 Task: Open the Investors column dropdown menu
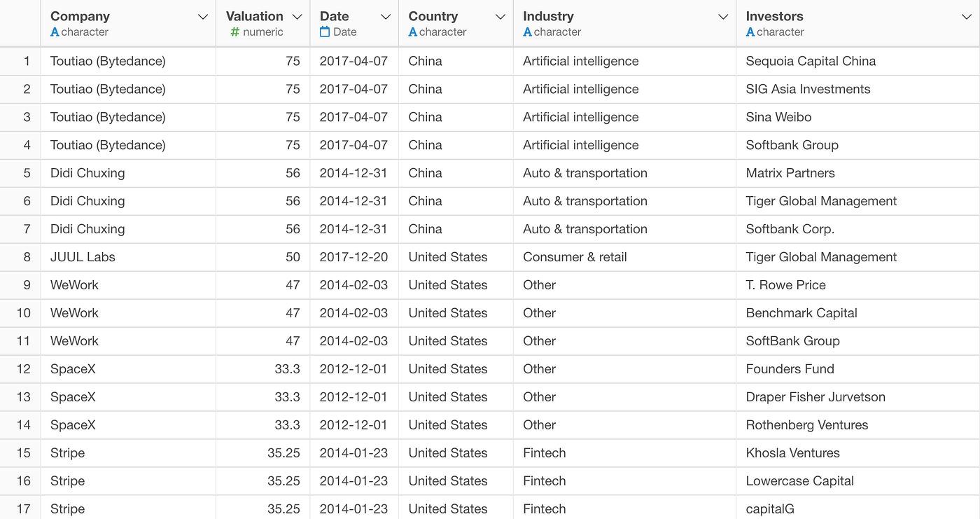point(968,16)
